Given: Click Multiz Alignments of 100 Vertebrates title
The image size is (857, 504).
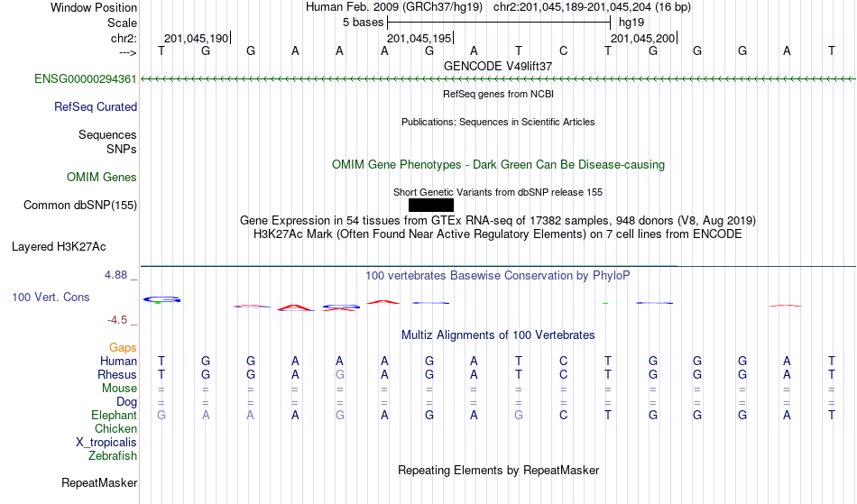Looking at the screenshot, I should pyautogui.click(x=498, y=335).
